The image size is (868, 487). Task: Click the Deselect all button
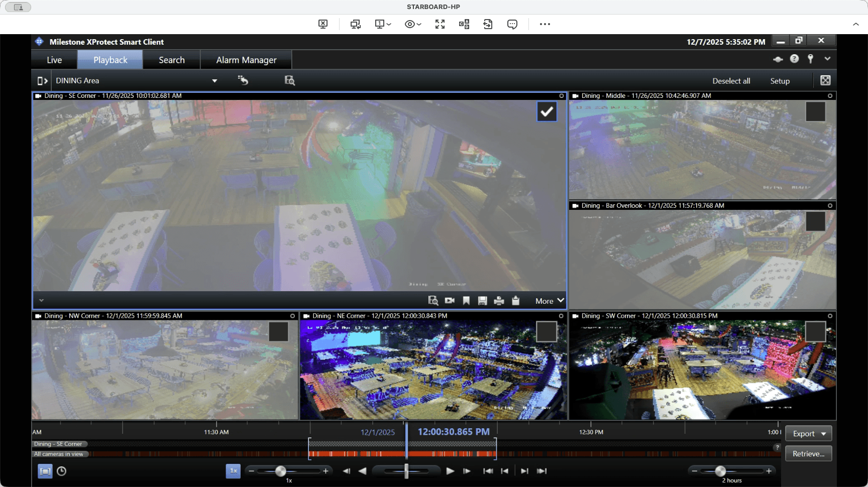731,81
